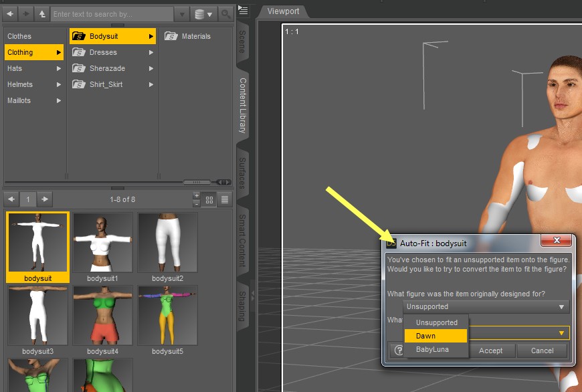Click the search text field
The height and width of the screenshot is (392, 582).
pos(112,14)
